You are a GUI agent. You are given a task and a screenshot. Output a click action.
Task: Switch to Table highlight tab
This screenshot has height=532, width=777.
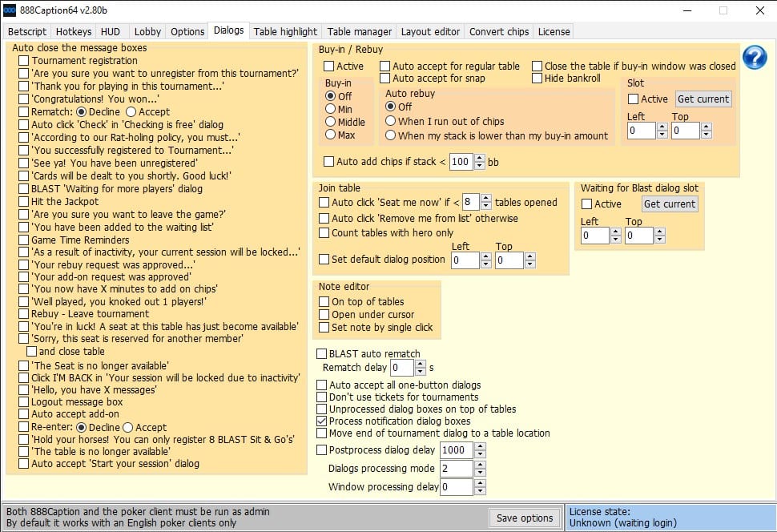[x=285, y=32]
